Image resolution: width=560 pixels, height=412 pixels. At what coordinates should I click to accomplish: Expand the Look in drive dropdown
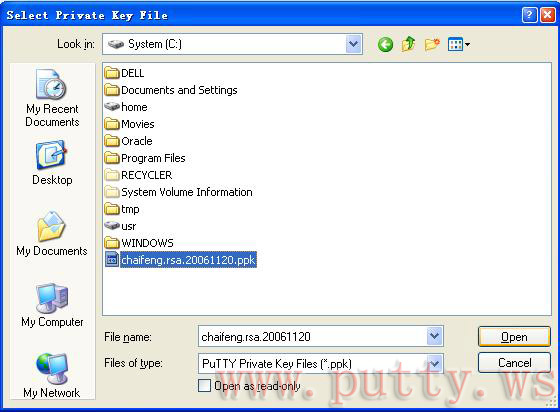click(354, 44)
